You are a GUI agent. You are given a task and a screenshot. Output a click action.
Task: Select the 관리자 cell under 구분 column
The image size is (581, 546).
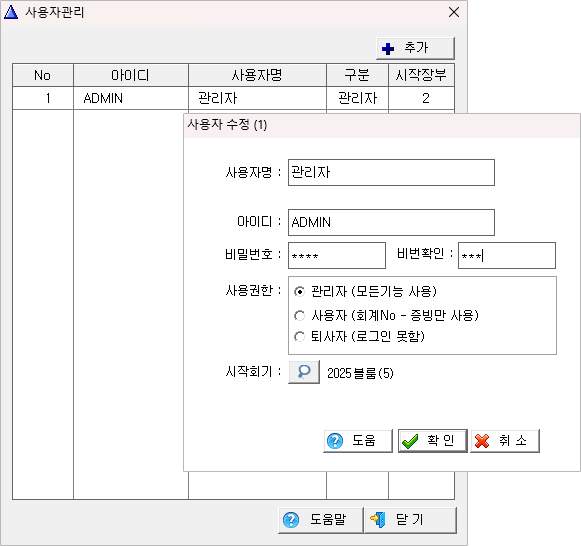[357, 99]
